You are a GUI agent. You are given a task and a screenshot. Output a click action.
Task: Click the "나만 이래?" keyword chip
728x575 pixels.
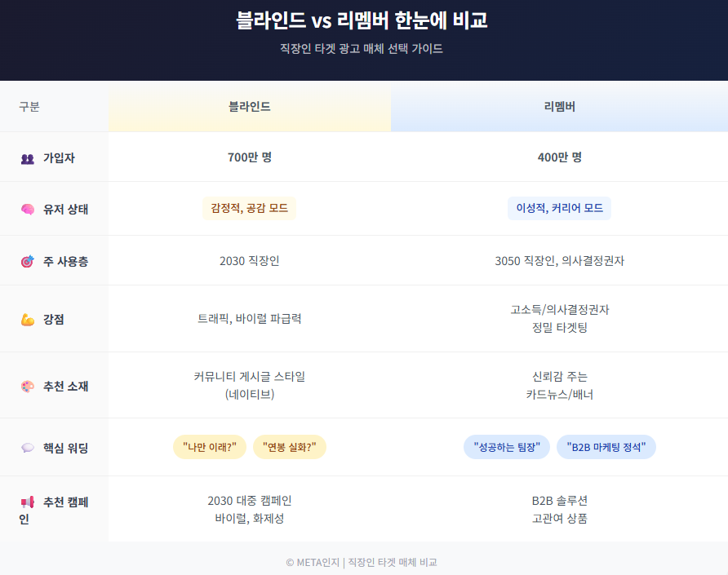(210, 447)
